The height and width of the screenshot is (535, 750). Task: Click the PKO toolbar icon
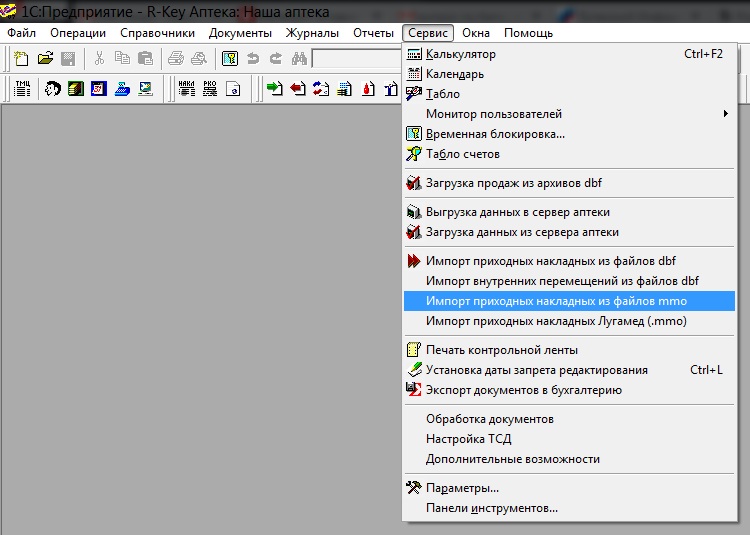pyautogui.click(x=209, y=89)
